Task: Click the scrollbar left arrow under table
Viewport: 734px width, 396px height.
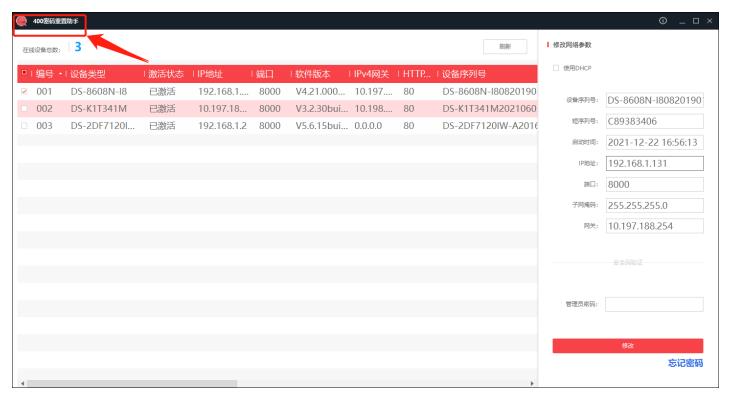Action: click(22, 383)
